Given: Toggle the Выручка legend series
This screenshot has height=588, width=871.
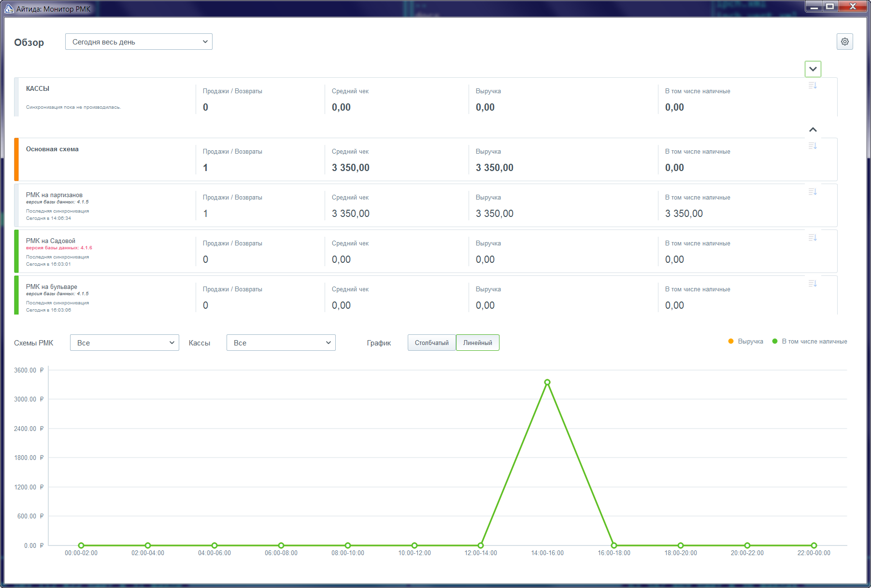Looking at the screenshot, I should pyautogui.click(x=745, y=341).
